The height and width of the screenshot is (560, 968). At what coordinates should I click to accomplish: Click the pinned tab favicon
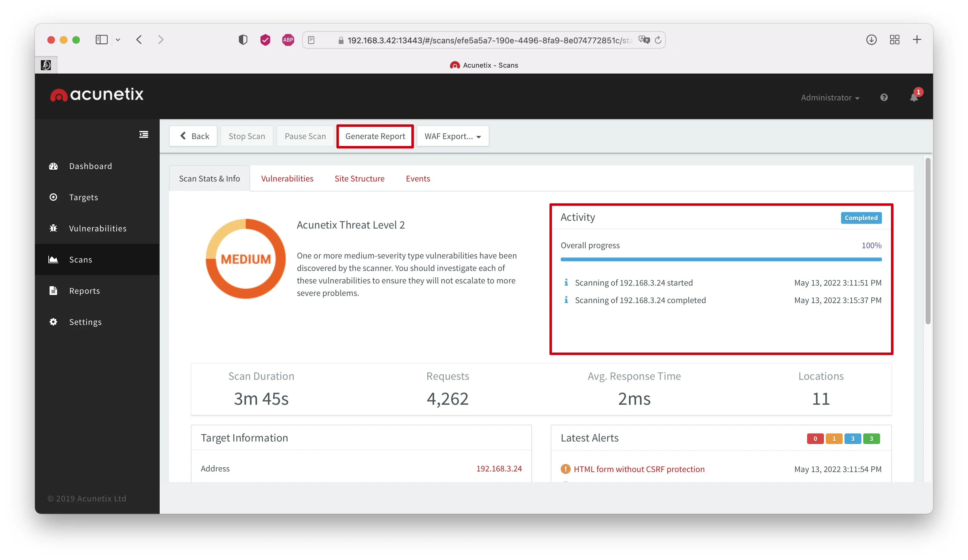pos(46,65)
